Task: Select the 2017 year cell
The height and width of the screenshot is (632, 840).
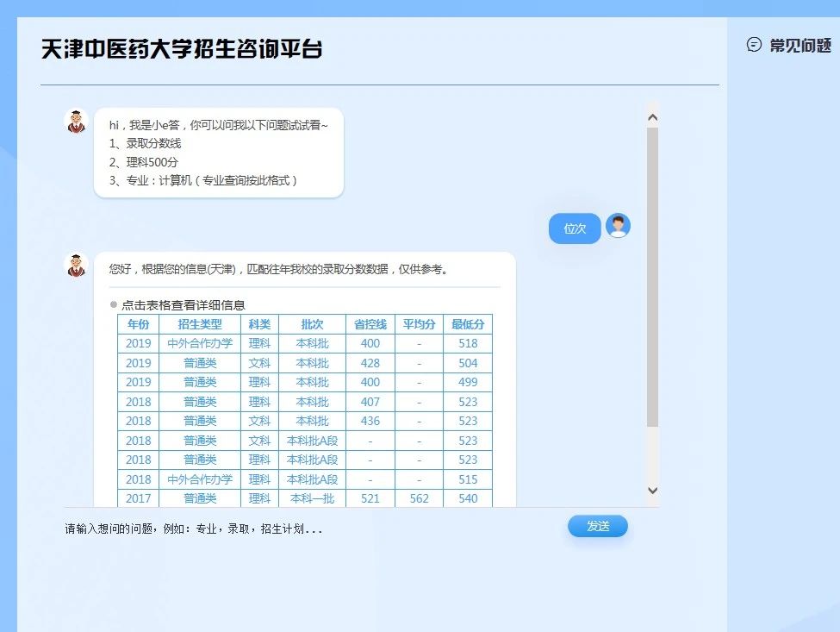Action: tap(138, 498)
